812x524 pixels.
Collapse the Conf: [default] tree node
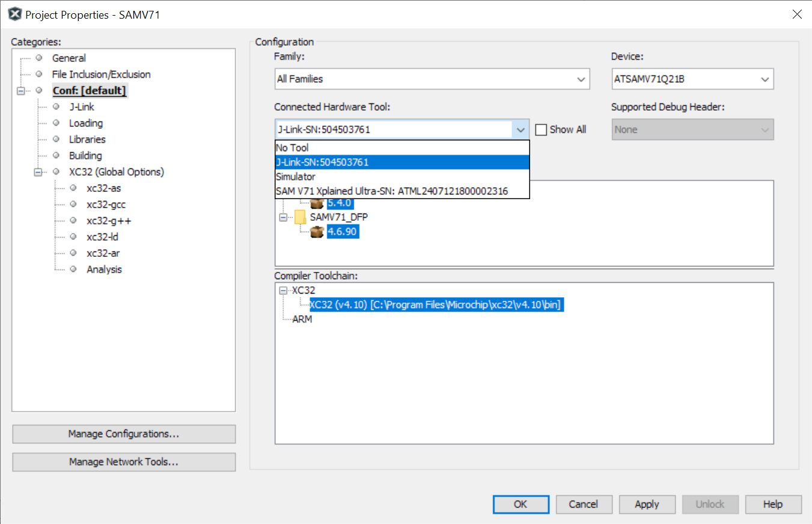tap(21, 91)
